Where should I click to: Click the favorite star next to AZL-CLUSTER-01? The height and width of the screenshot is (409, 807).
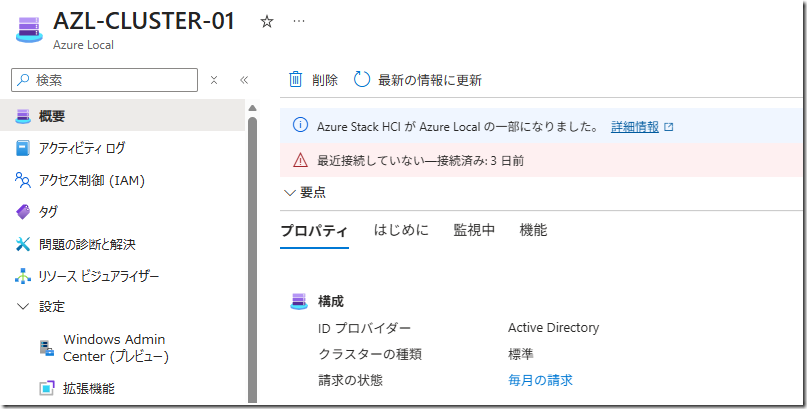266,21
